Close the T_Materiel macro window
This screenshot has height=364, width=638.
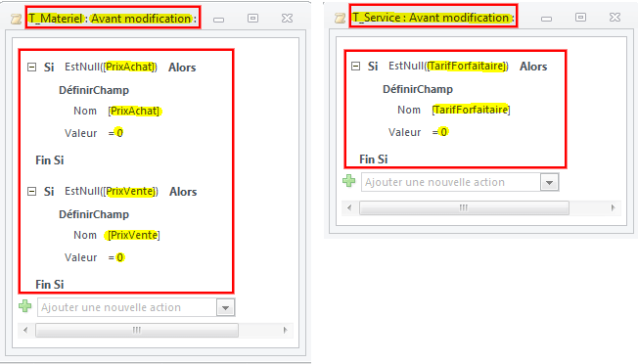287,18
